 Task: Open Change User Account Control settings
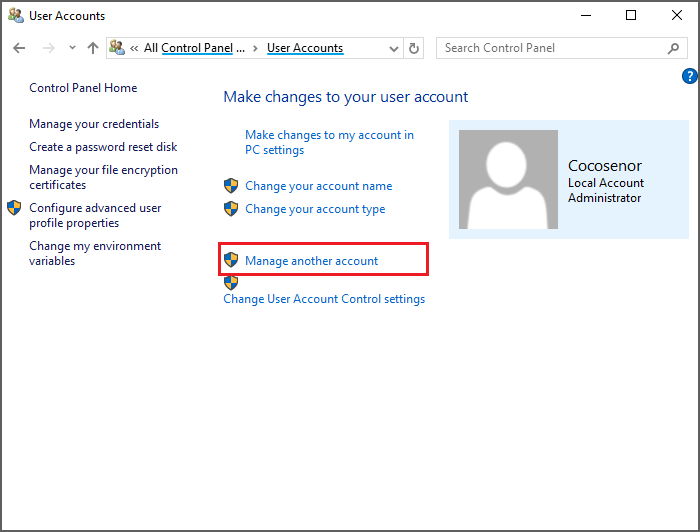click(324, 299)
